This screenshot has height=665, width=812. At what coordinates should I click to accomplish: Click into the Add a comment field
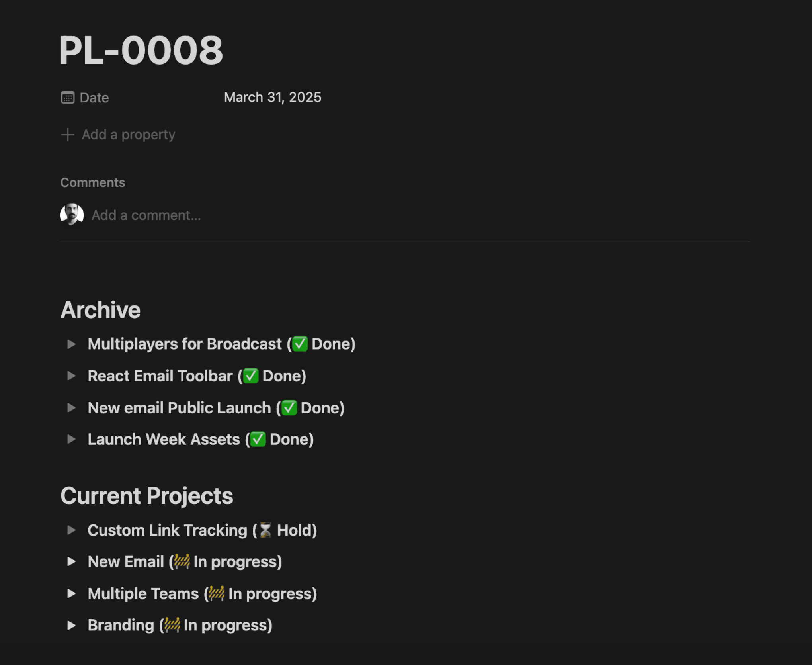146,215
